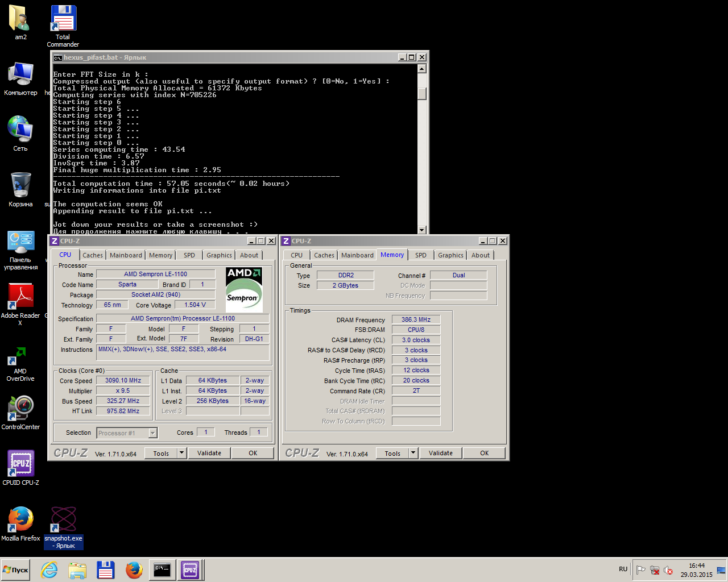Image resolution: width=728 pixels, height=582 pixels.
Task: Click DRAM Frequency 386.3 MHz value
Action: [416, 319]
